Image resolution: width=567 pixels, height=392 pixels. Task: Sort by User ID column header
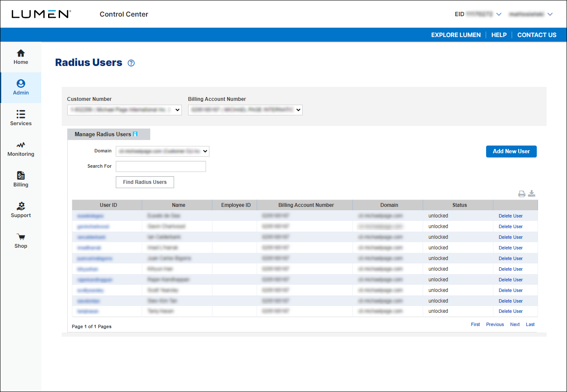(108, 205)
